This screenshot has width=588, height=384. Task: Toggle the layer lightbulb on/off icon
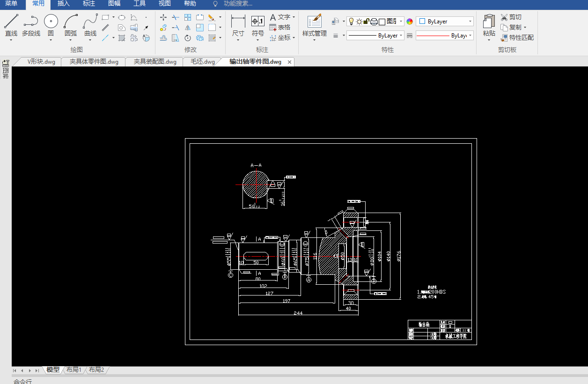[x=351, y=22]
